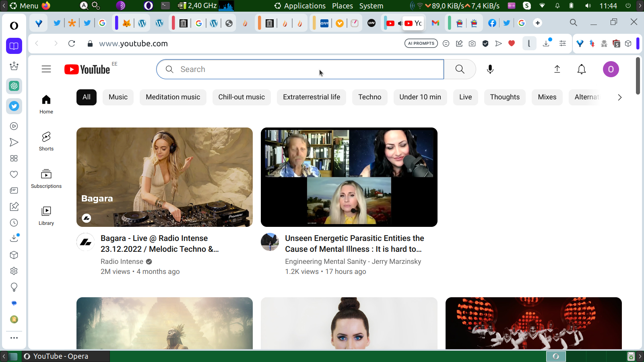Open ChatGPT in Opera sidebar
Viewport: 644px width, 362px height.
click(14, 86)
